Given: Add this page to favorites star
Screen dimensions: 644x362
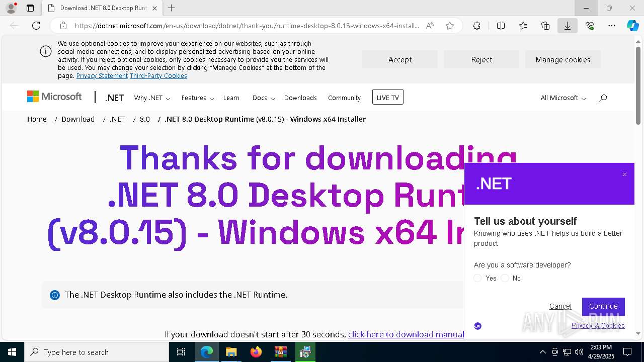Looking at the screenshot, I should coord(450,26).
